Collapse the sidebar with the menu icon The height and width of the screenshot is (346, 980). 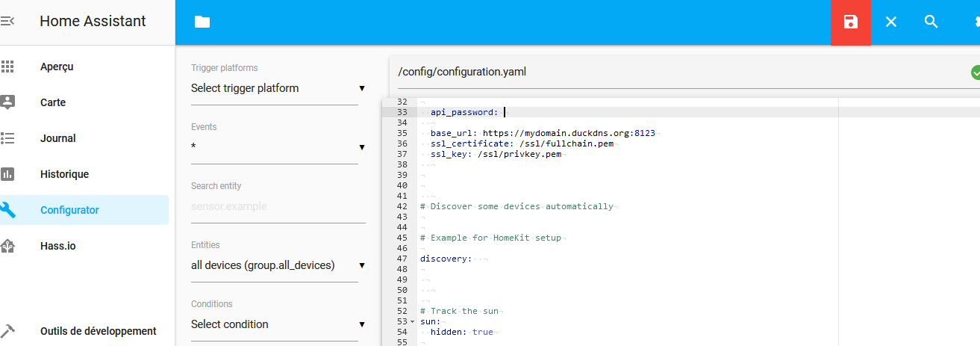[7, 22]
